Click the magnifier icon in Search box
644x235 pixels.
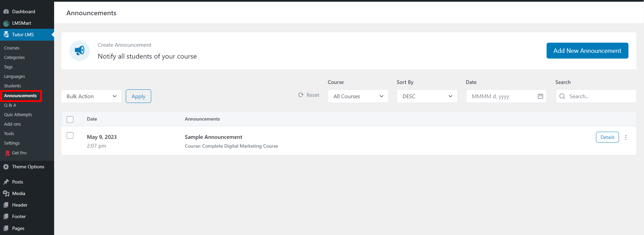(562, 97)
